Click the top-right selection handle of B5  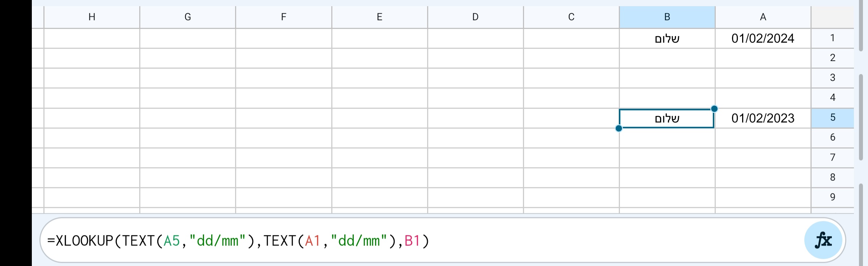714,109
